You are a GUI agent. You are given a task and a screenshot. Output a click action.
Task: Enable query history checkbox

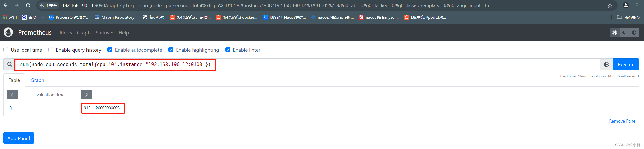[51, 50]
